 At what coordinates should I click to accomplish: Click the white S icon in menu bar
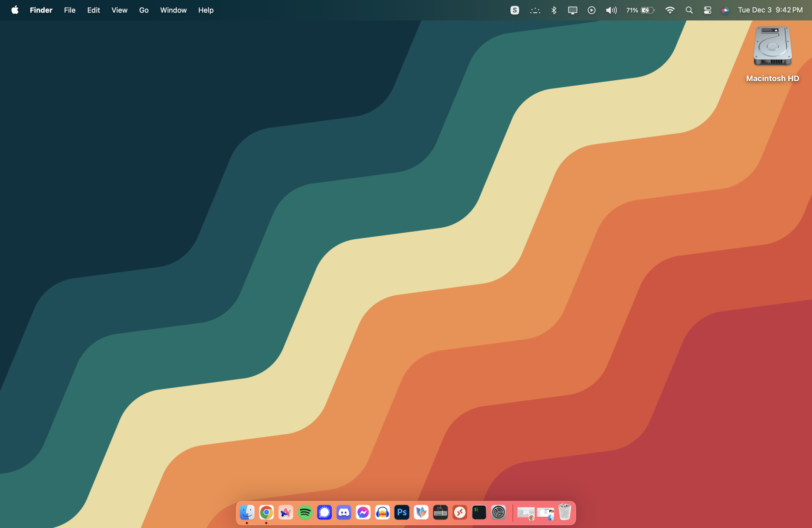[x=515, y=10]
